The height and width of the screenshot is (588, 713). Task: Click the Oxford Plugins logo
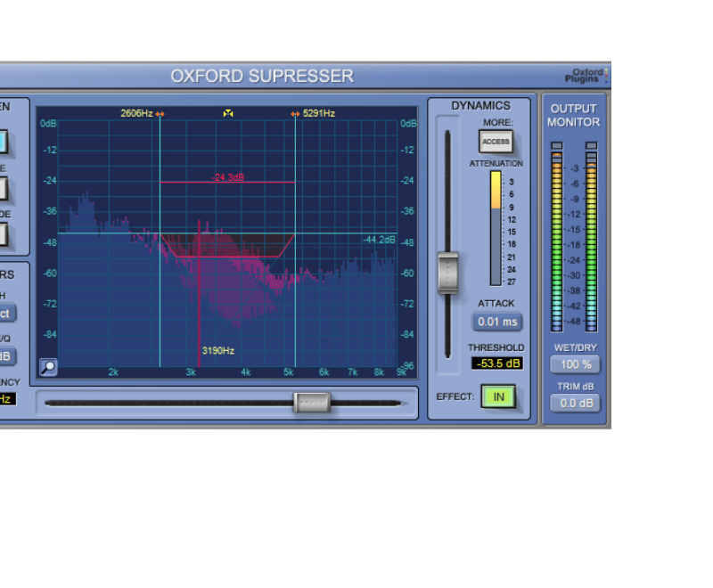pyautogui.click(x=586, y=76)
